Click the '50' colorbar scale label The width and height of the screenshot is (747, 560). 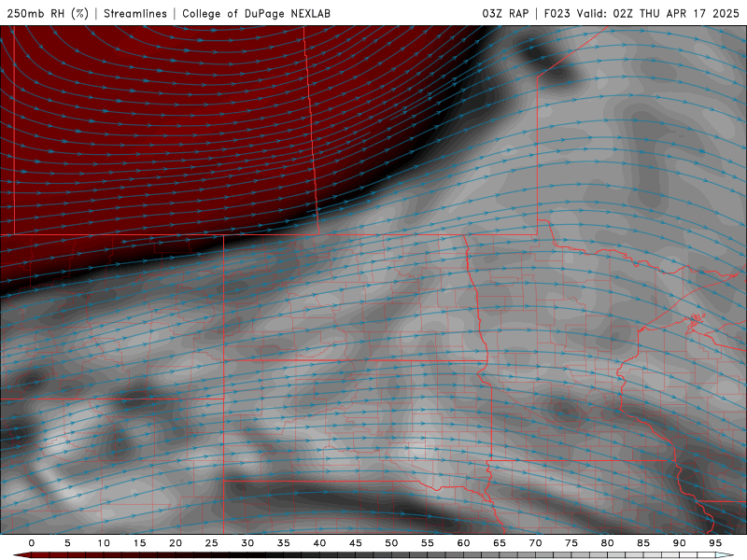(x=391, y=543)
